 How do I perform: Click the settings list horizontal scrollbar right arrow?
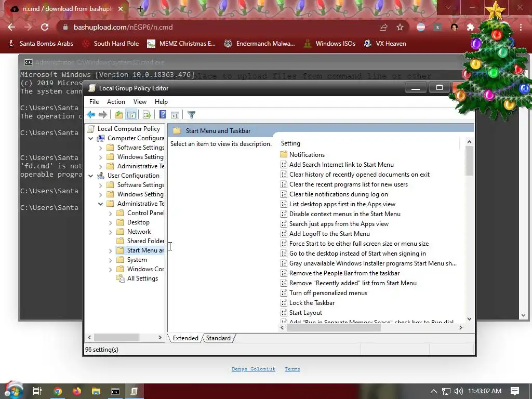460,327
